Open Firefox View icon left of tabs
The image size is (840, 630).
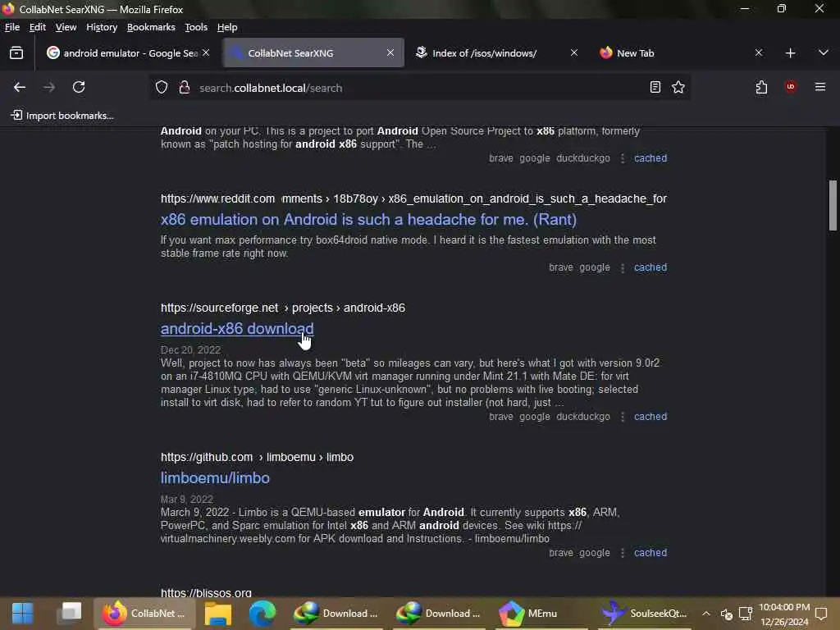tap(16, 52)
